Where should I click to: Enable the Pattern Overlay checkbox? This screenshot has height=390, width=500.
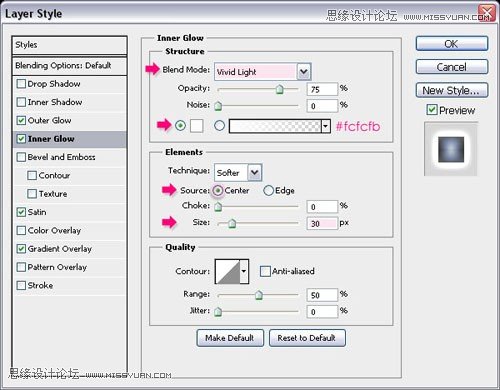pyautogui.click(x=21, y=267)
